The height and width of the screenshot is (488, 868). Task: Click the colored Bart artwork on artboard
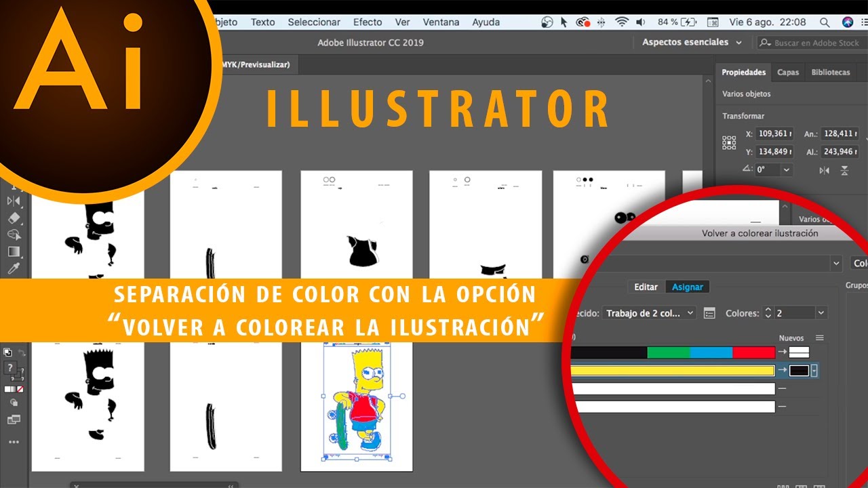[x=357, y=400]
